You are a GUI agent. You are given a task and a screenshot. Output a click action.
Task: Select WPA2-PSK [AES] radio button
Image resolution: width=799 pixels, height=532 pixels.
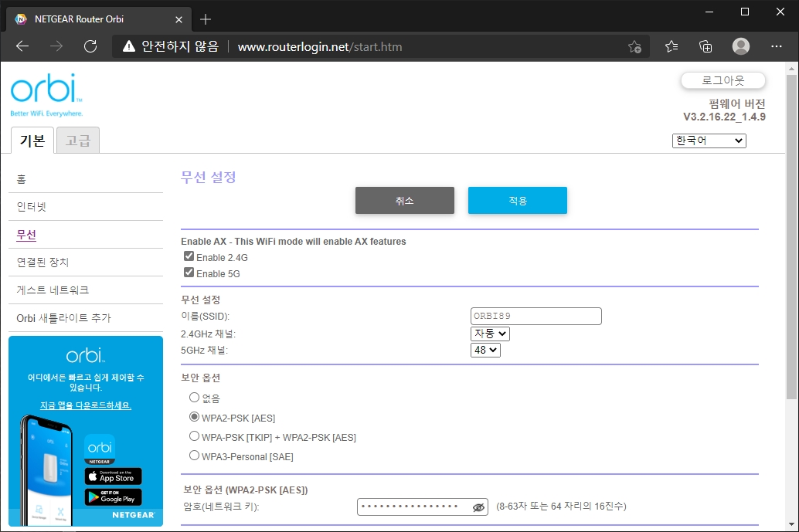coord(194,416)
